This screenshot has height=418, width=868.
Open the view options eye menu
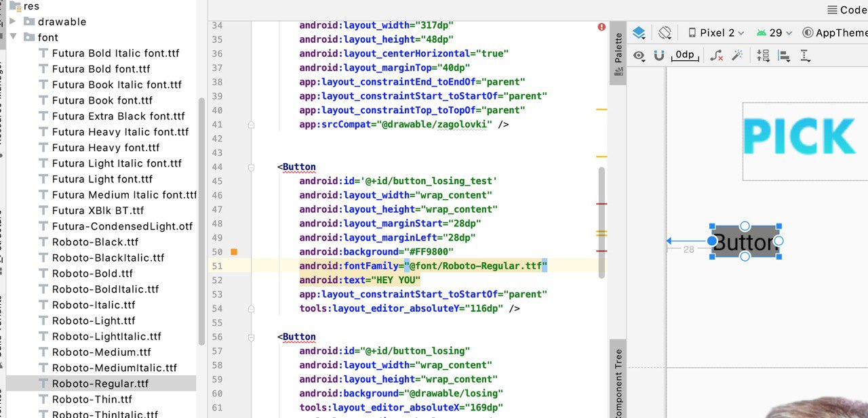[639, 56]
